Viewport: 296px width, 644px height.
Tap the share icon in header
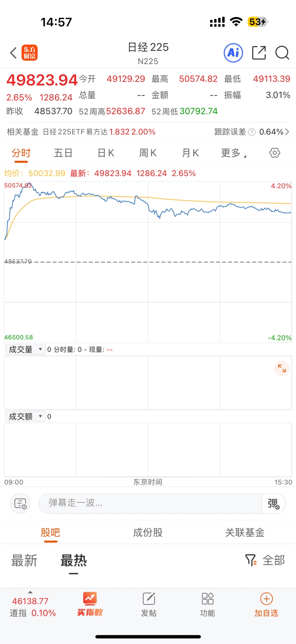(259, 53)
